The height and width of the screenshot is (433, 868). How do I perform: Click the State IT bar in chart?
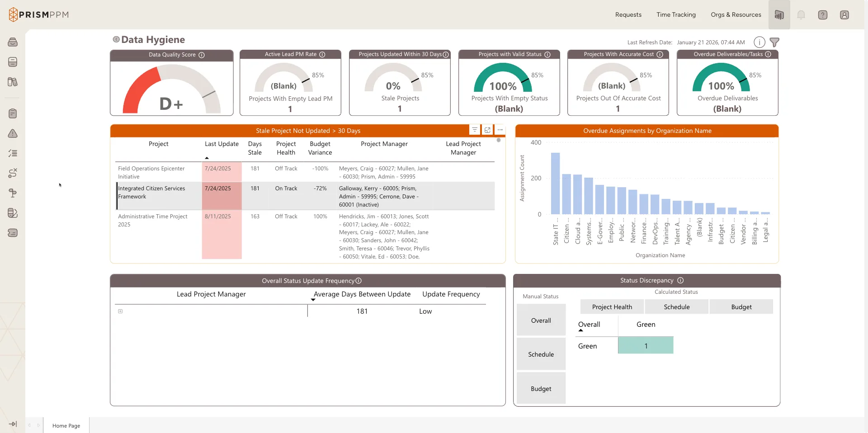pyautogui.click(x=556, y=184)
